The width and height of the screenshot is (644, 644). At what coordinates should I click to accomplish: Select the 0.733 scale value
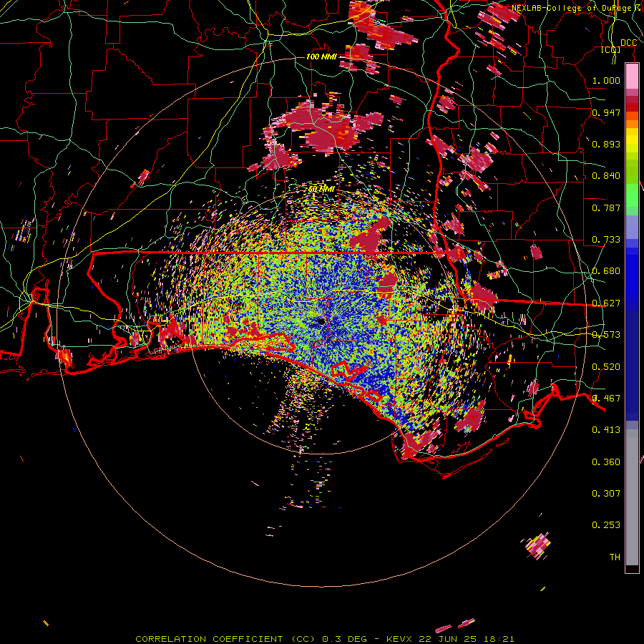[606, 240]
